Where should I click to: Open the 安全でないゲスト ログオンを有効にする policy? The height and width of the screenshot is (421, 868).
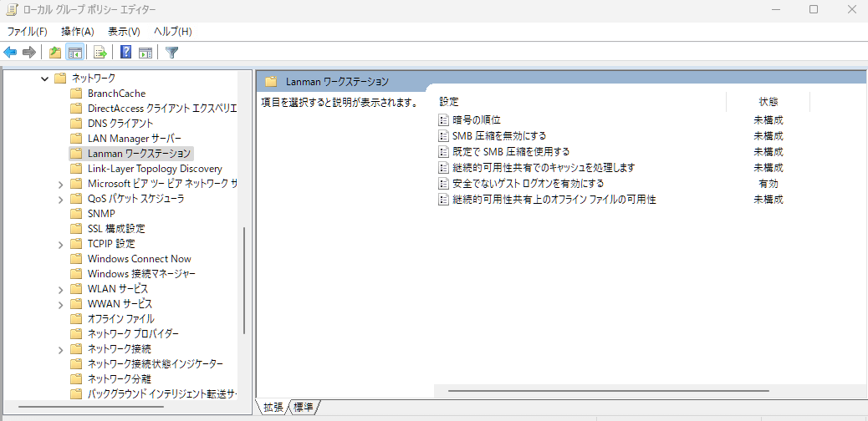click(x=527, y=183)
